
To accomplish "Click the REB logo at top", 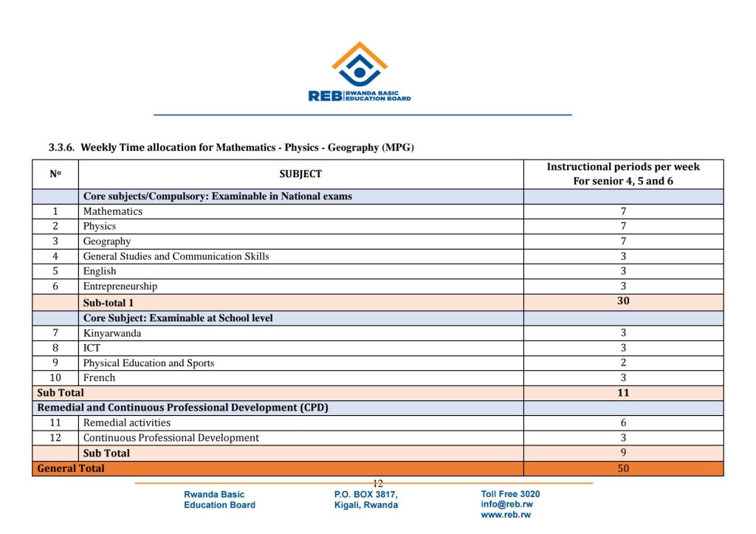I will tap(360, 72).
